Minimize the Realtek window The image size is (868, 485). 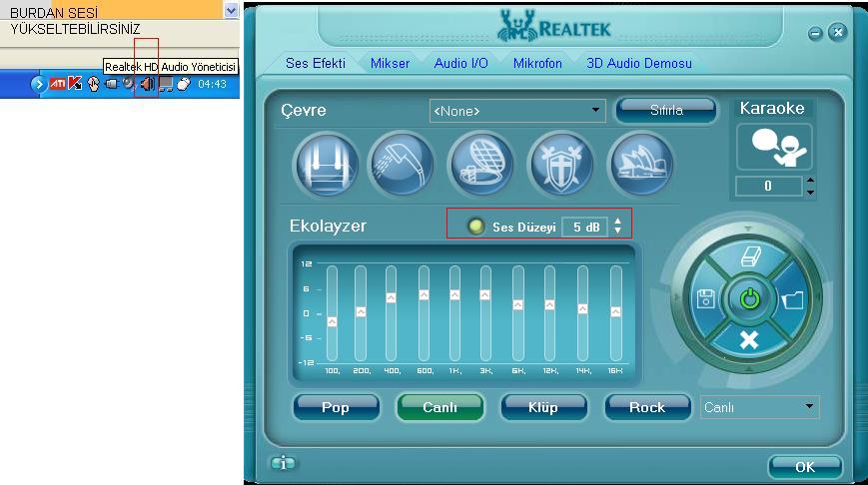tap(815, 34)
